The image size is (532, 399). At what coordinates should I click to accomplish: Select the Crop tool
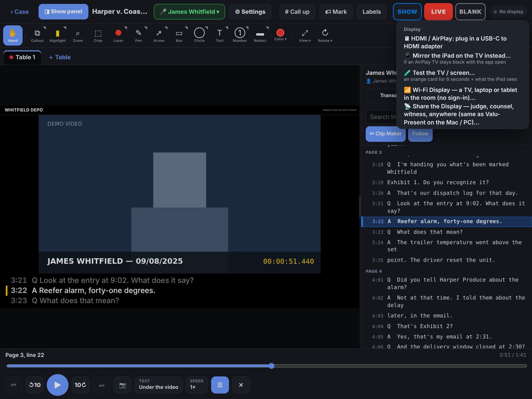tap(98, 35)
